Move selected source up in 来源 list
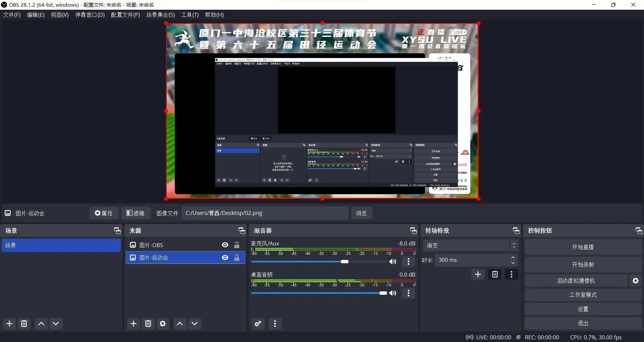644x342 pixels. pos(180,324)
